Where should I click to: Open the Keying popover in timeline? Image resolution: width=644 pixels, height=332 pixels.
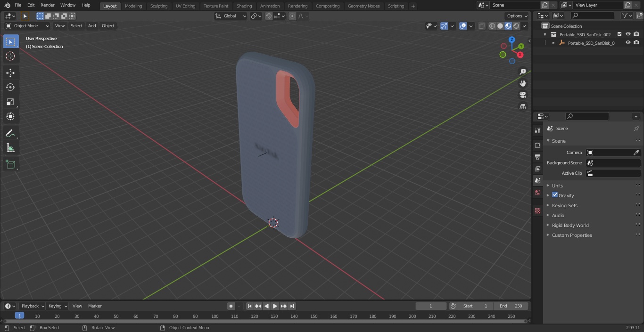(58, 306)
